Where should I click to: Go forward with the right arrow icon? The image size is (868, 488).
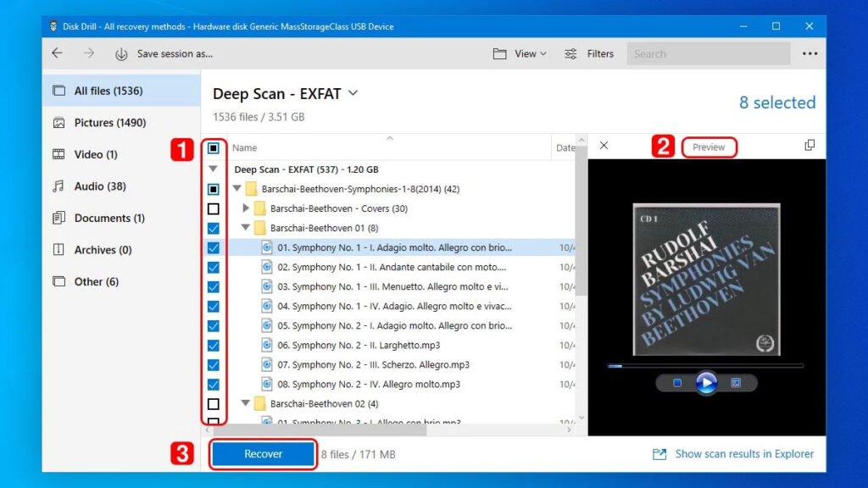(88, 53)
